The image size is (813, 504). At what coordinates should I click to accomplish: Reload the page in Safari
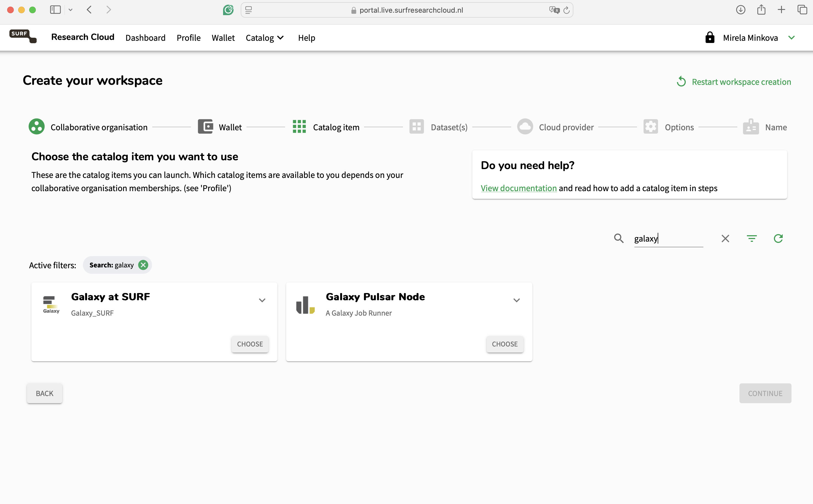click(x=566, y=10)
